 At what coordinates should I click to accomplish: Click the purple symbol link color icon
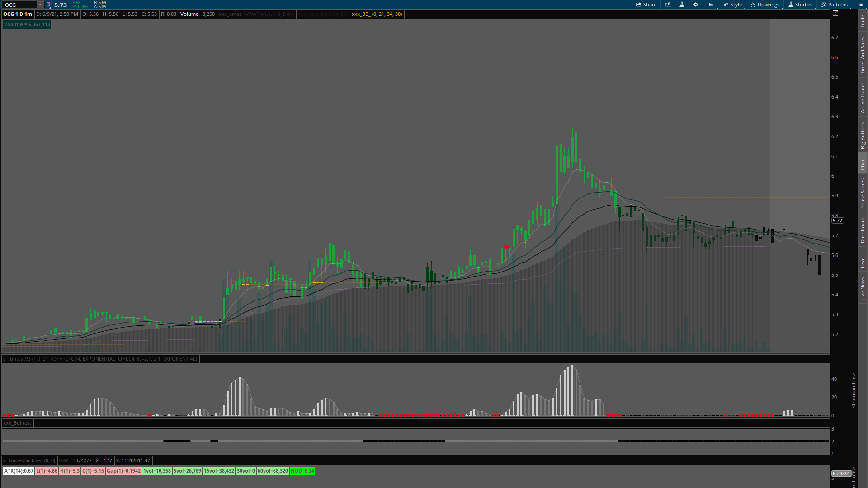click(x=48, y=5)
